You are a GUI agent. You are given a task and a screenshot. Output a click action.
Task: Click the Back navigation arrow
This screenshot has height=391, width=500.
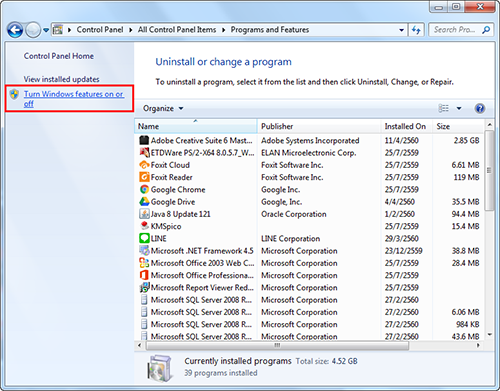click(x=15, y=30)
